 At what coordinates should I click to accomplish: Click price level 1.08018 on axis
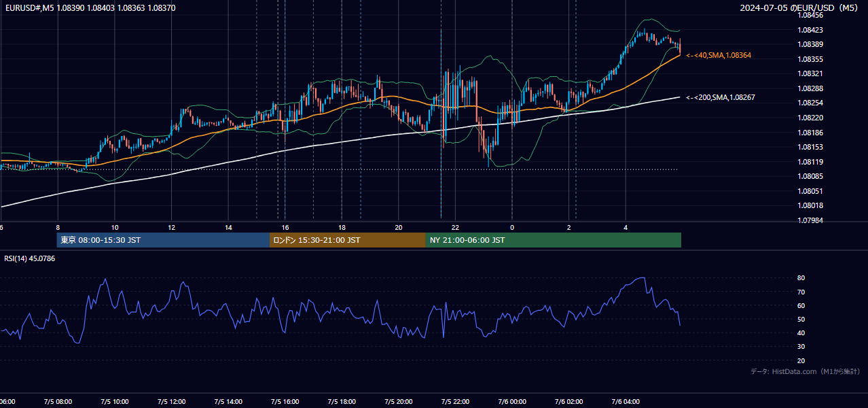tap(810, 205)
